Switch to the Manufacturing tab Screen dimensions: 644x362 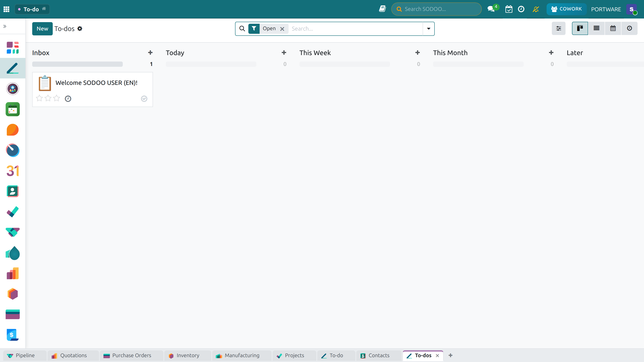242,355
